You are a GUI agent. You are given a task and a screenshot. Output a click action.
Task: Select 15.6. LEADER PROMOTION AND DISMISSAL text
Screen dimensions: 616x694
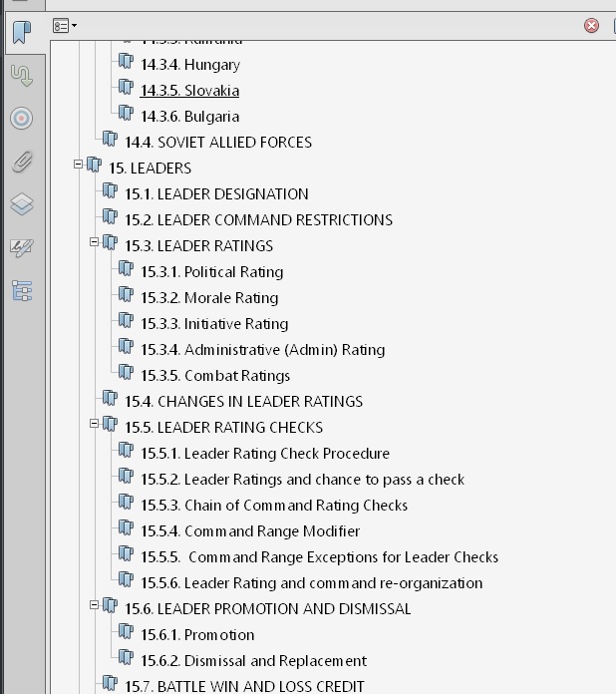268,608
